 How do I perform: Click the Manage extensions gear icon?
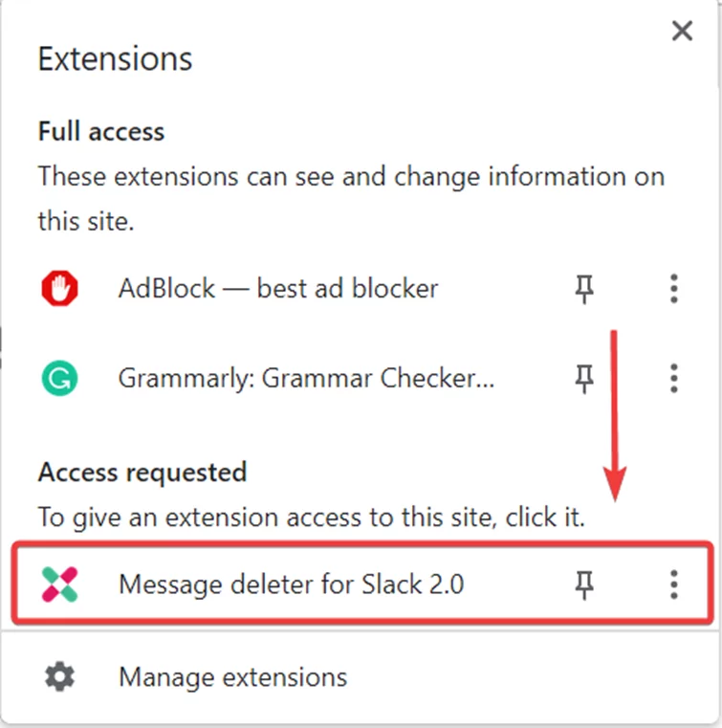[x=59, y=677]
